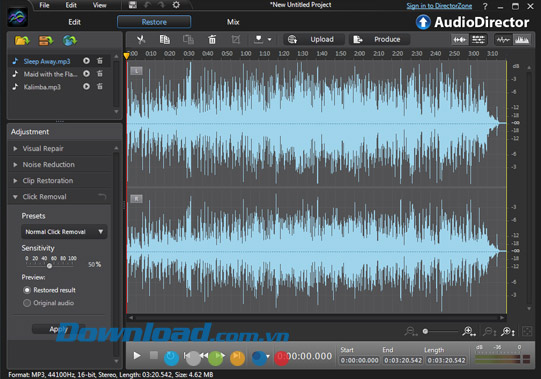The height and width of the screenshot is (379, 541).
Task: Click the Start time field
Action: point(359,360)
